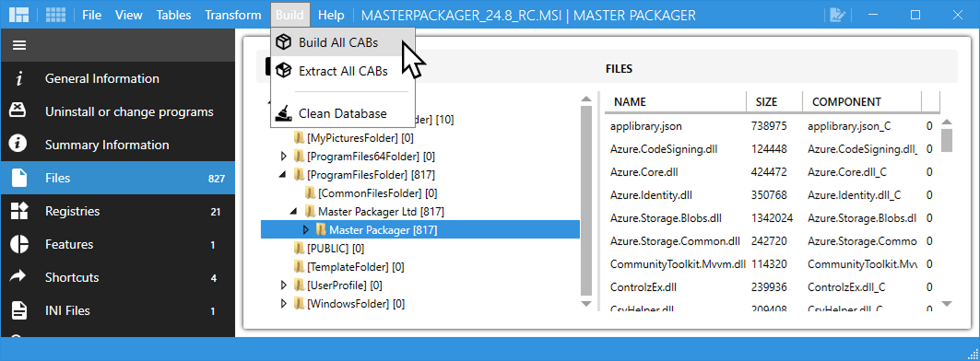
Task: Select the Azure.Storage.Blobs.dll file row
Action: coord(772,218)
